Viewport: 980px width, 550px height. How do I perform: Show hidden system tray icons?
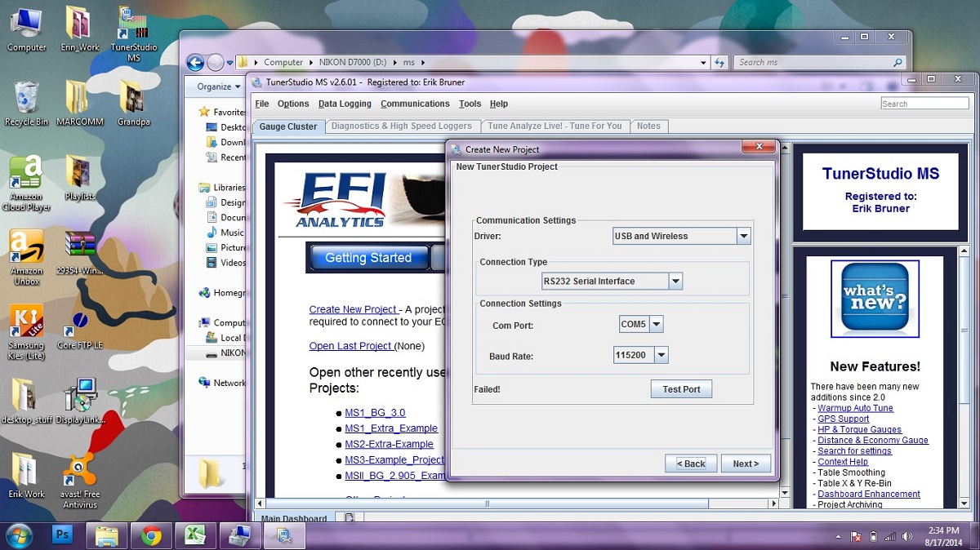839,536
